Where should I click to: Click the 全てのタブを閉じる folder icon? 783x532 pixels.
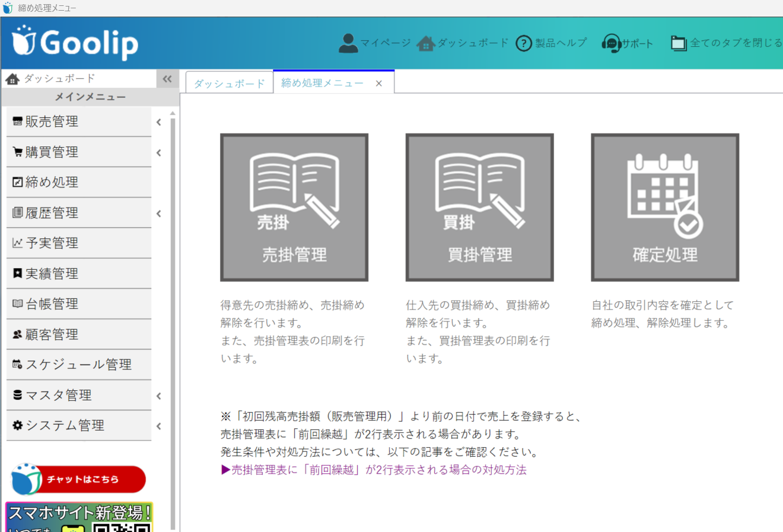point(679,43)
